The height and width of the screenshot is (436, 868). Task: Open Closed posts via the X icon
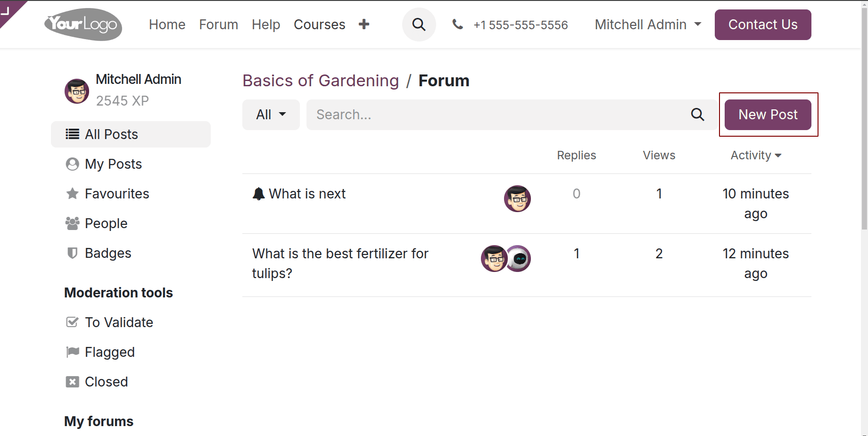[72, 382]
